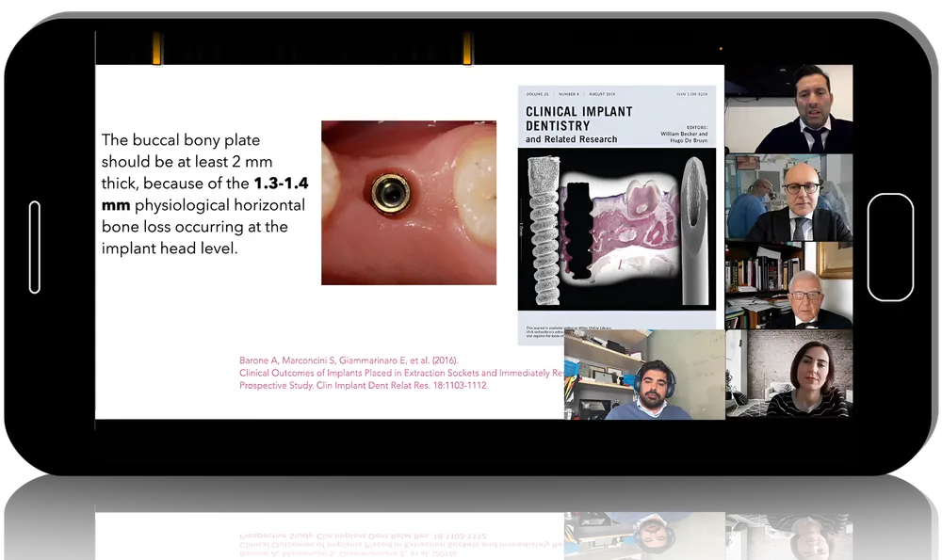The image size is (942, 560).
Task: Select the dental implant clinical photo
Action: (409, 203)
